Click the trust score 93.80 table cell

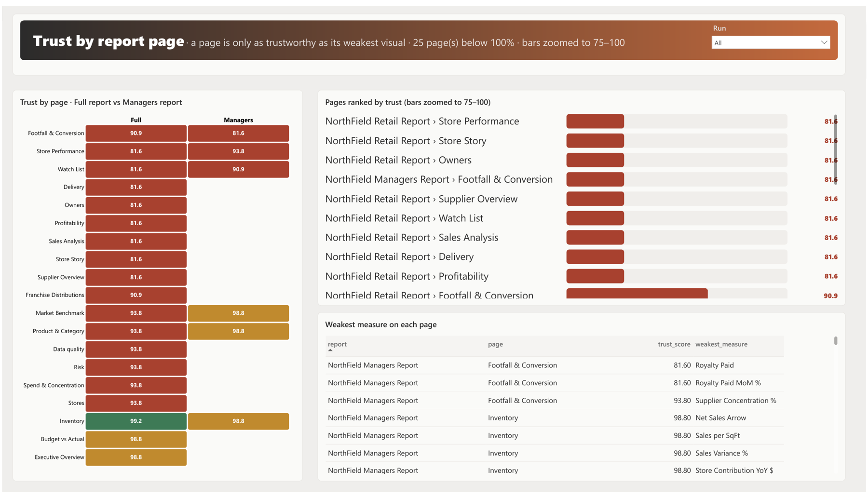[x=682, y=401]
